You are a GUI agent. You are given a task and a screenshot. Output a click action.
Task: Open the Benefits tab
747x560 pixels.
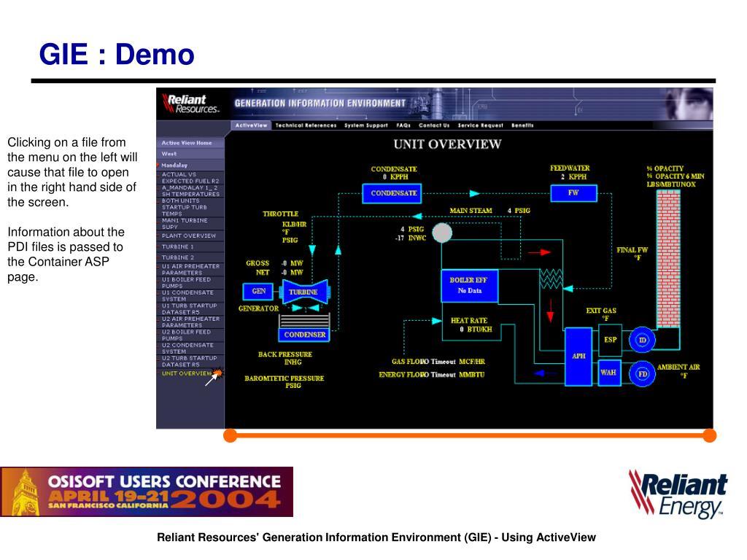[522, 125]
